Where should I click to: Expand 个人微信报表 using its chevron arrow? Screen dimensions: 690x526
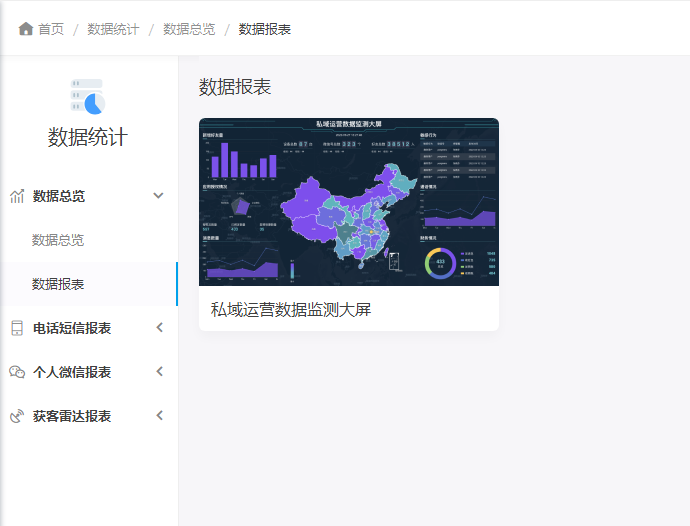point(158,372)
